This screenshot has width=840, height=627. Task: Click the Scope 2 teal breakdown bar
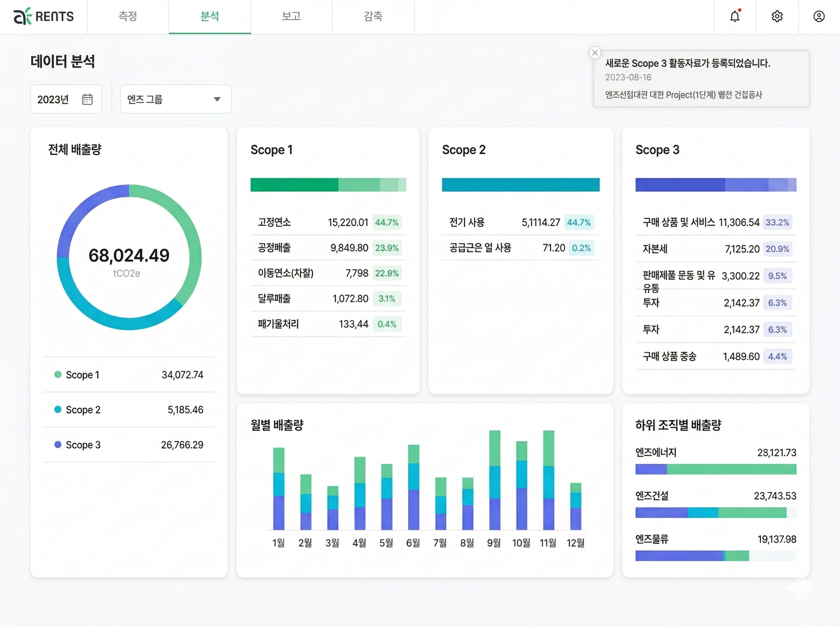[x=520, y=185]
